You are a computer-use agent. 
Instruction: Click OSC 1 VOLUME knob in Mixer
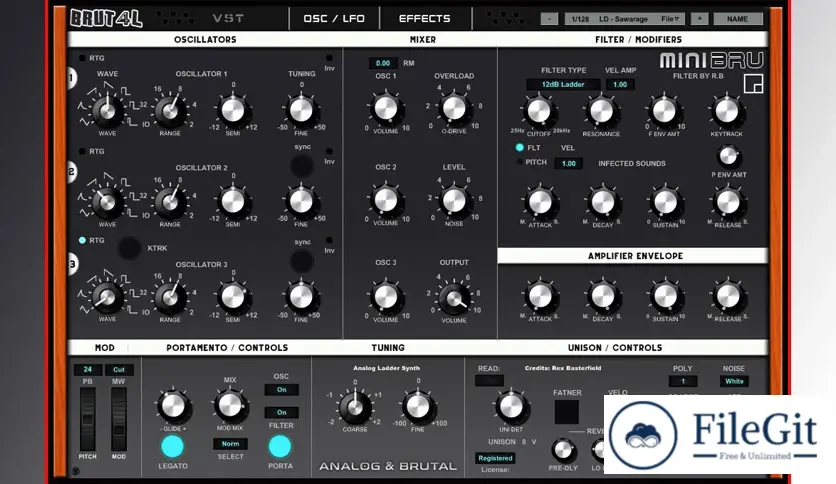click(385, 108)
